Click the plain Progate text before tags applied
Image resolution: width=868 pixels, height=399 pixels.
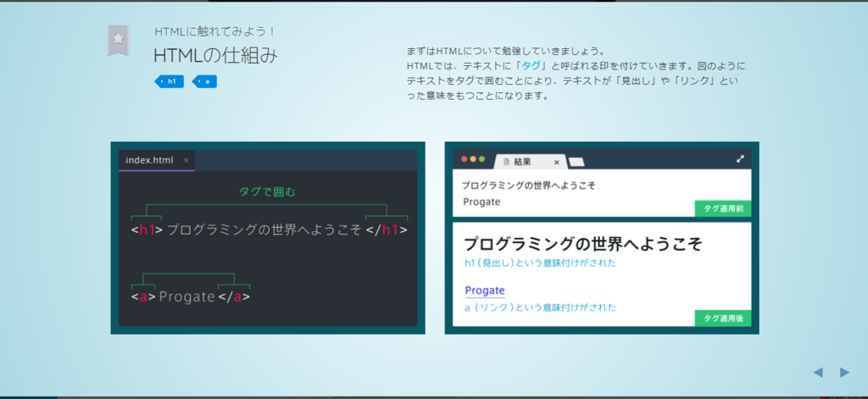point(481,202)
